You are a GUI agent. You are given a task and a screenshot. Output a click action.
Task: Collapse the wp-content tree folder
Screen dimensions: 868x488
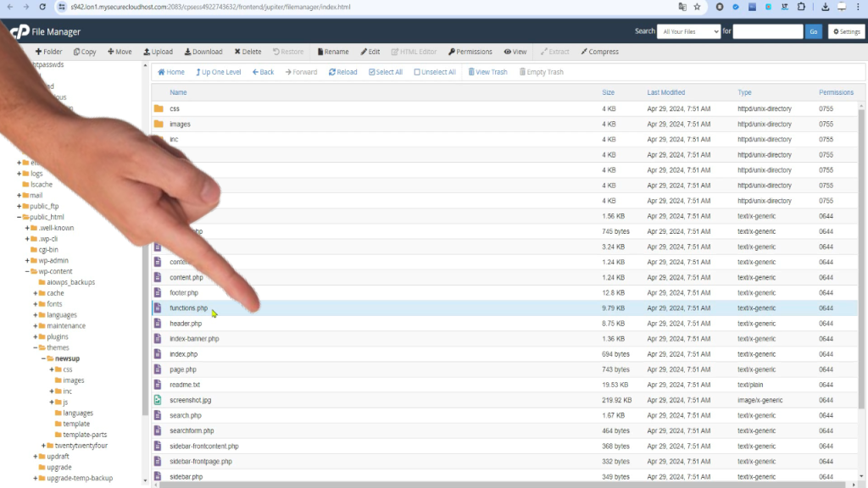27,271
